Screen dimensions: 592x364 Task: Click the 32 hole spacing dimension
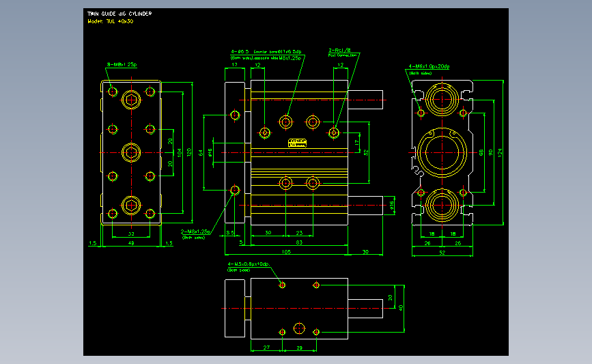tap(131, 234)
